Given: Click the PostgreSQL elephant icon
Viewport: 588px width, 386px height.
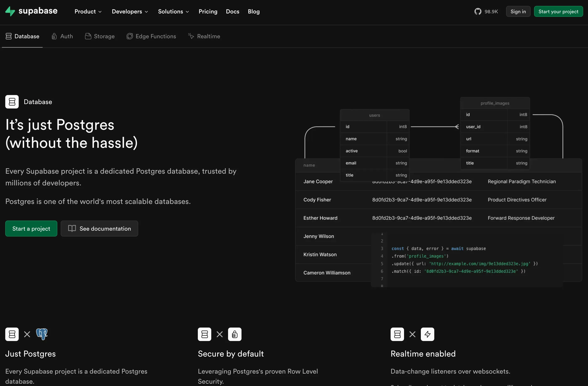Looking at the screenshot, I should point(42,334).
